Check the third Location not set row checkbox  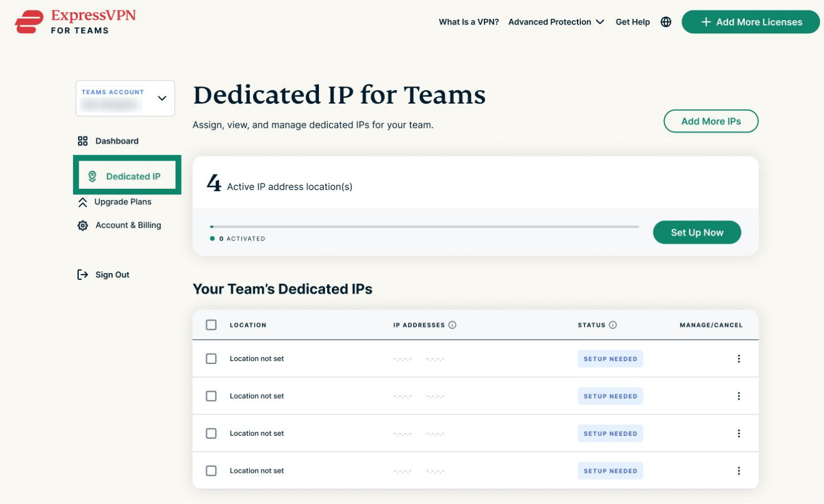tap(211, 434)
